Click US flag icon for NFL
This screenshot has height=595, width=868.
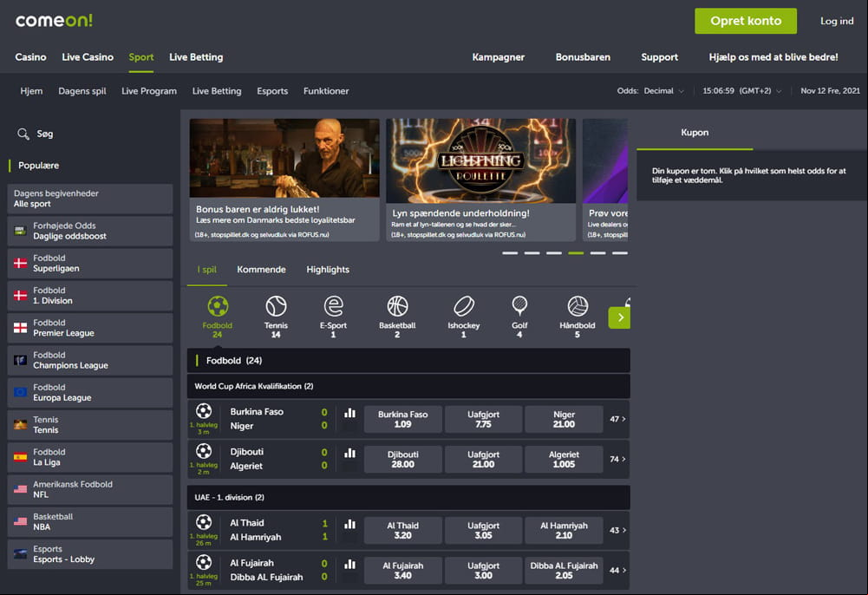[21, 489]
